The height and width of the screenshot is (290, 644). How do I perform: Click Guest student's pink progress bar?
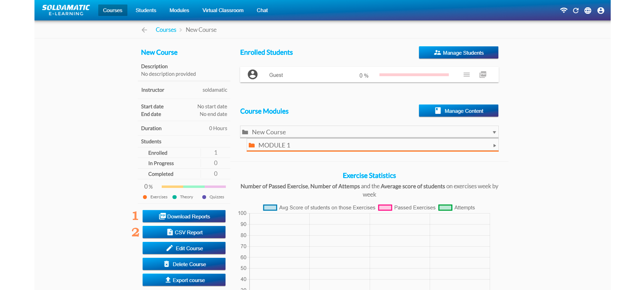tap(414, 75)
